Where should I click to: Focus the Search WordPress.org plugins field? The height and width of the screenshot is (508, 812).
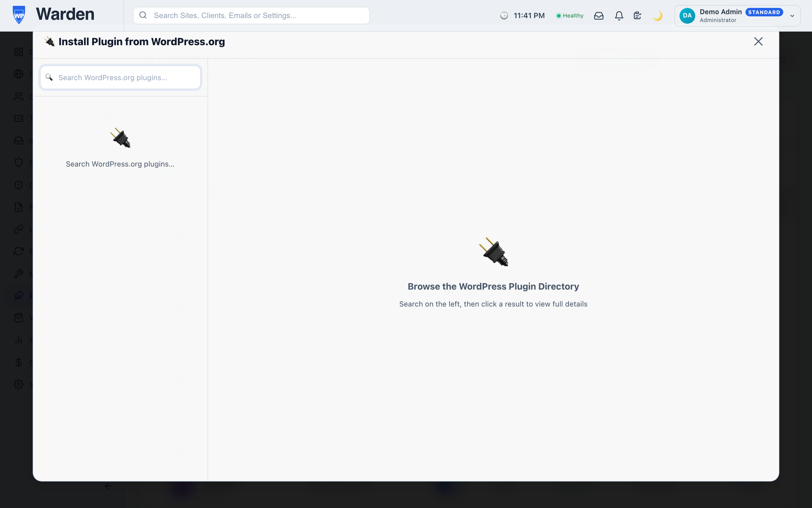[x=120, y=78]
